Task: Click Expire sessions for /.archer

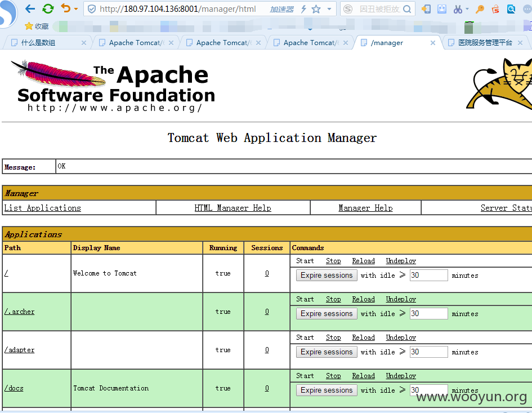Action: (x=327, y=313)
